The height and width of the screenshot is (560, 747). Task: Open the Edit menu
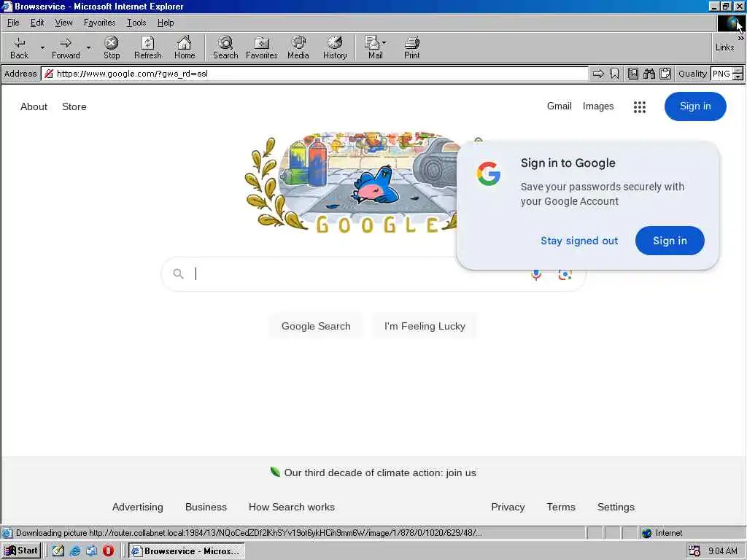coord(37,23)
